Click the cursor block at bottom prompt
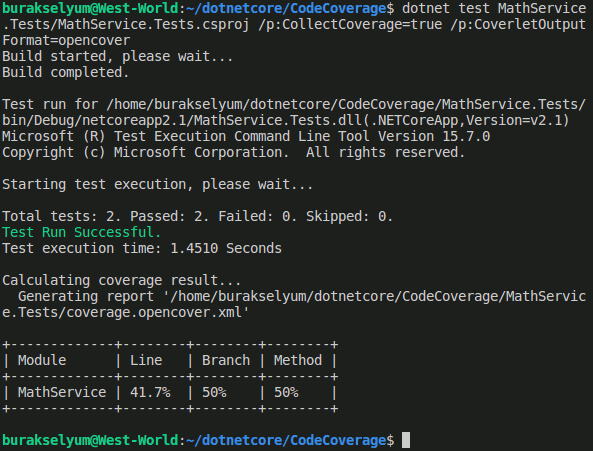 click(x=406, y=440)
